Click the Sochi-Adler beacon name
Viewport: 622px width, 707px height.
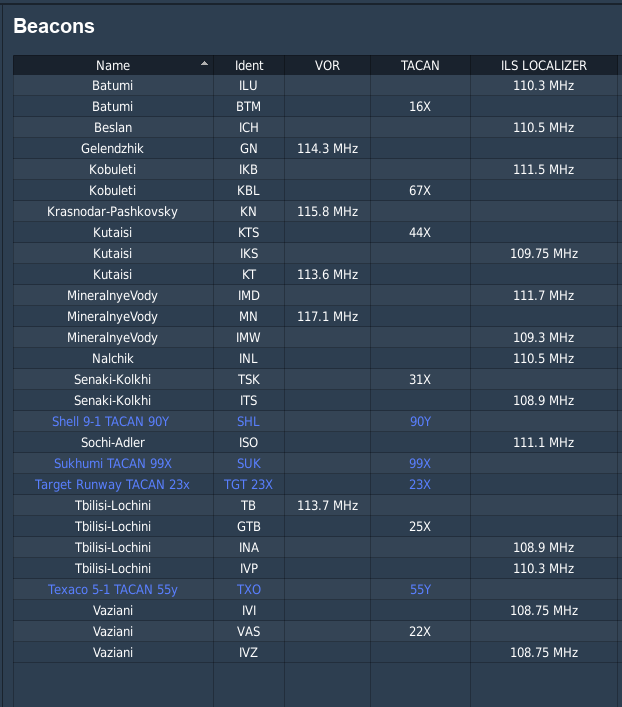[x=112, y=443]
